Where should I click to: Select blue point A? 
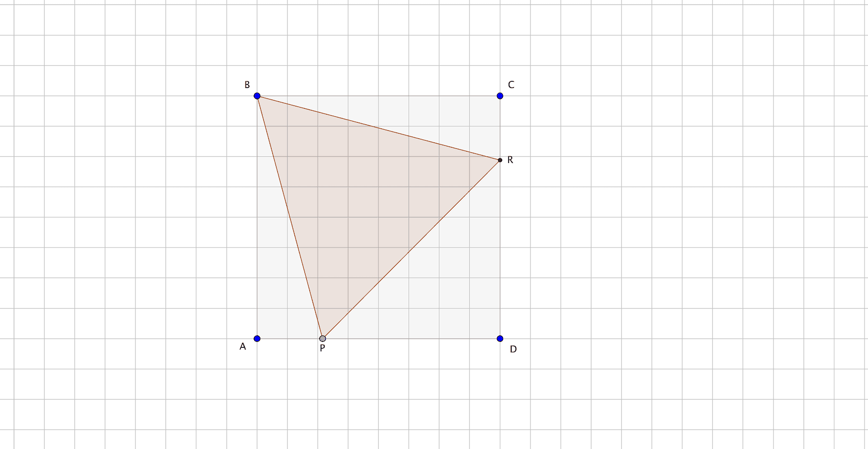[x=257, y=338]
